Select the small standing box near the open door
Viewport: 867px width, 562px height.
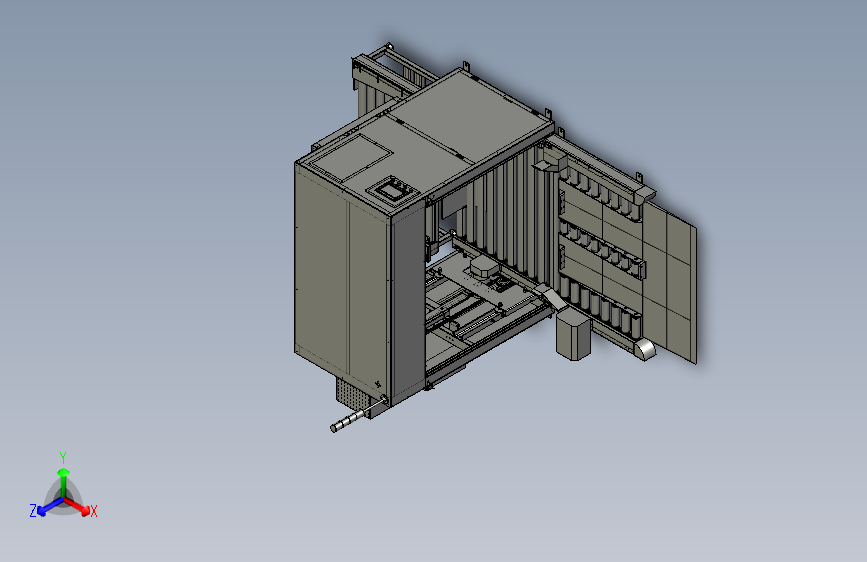click(573, 335)
